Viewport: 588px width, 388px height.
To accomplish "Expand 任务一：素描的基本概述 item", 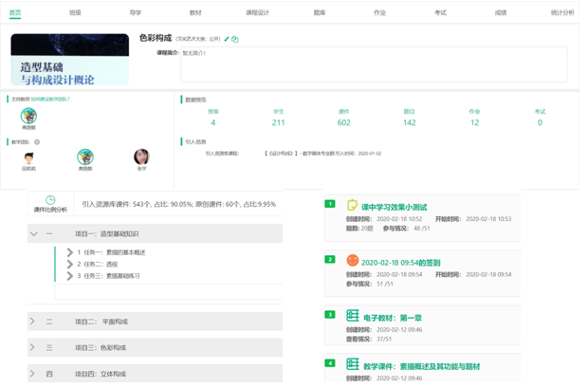I will [70, 252].
